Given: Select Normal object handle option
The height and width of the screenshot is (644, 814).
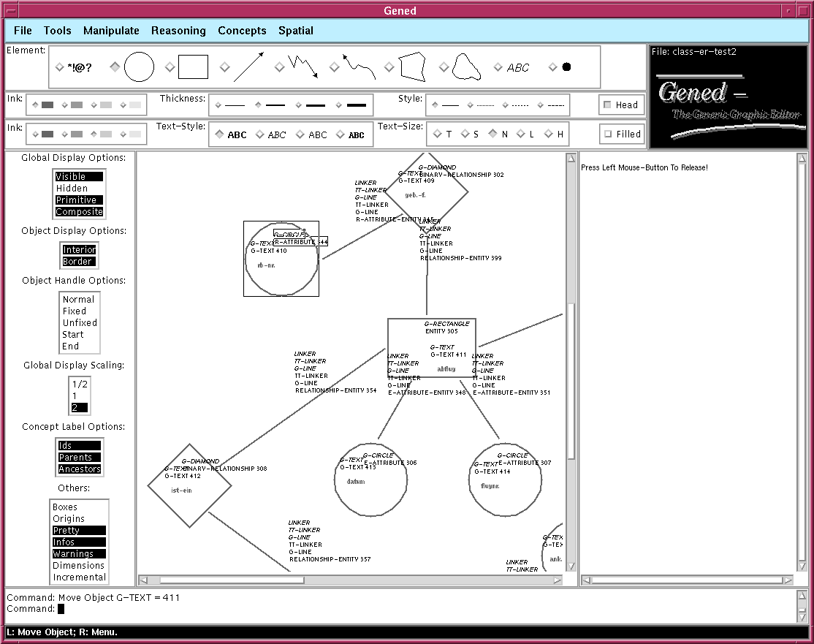Looking at the screenshot, I should click(x=78, y=299).
